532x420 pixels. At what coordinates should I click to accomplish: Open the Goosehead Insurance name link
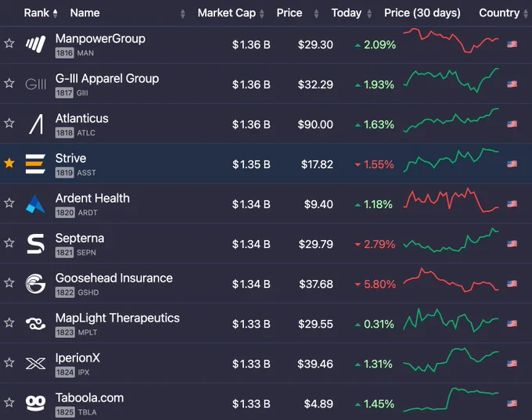pyautogui.click(x=114, y=278)
